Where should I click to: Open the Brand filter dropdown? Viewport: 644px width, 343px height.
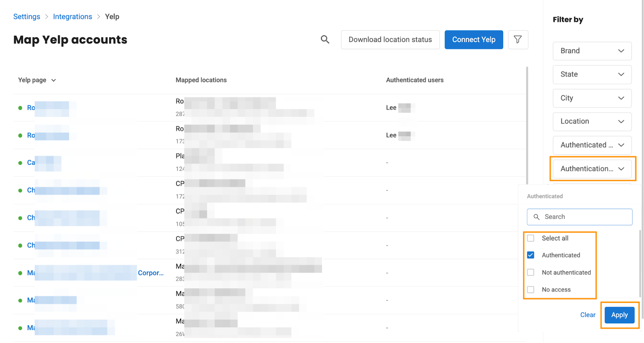pyautogui.click(x=592, y=51)
